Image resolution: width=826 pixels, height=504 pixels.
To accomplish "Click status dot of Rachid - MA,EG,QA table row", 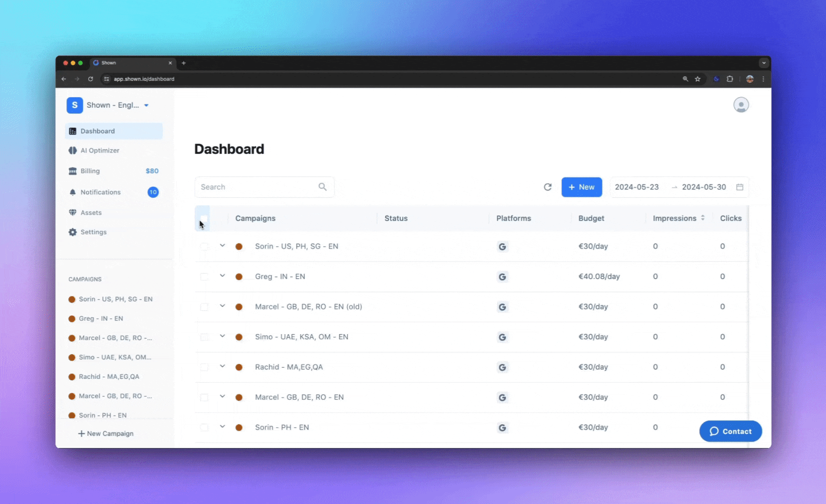I will [239, 367].
